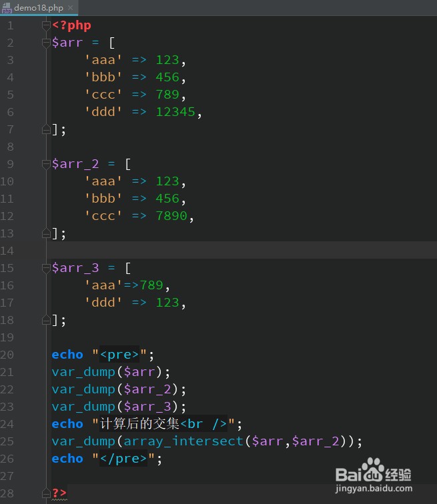
Task: Collapse the $arr array fold on line 2
Action: click(x=46, y=43)
